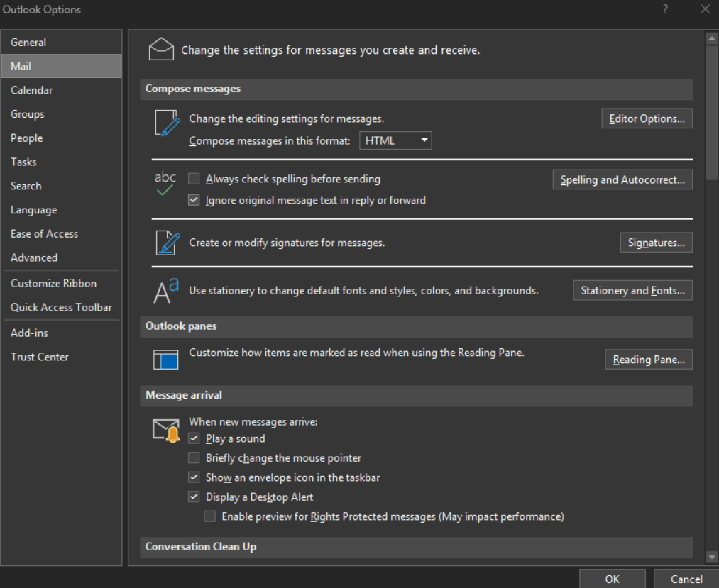This screenshot has width=719, height=588.
Task: Click the stationery fonts Aa icon
Action: click(166, 291)
